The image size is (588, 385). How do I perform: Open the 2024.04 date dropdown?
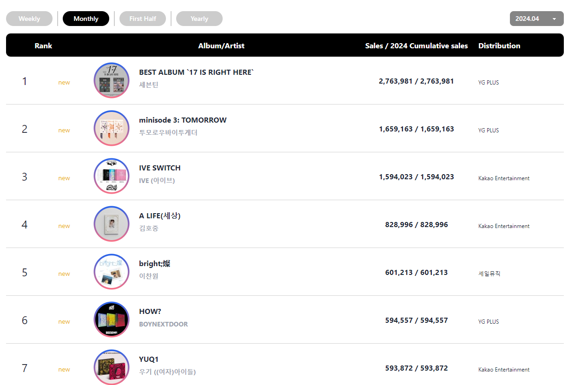click(x=536, y=19)
